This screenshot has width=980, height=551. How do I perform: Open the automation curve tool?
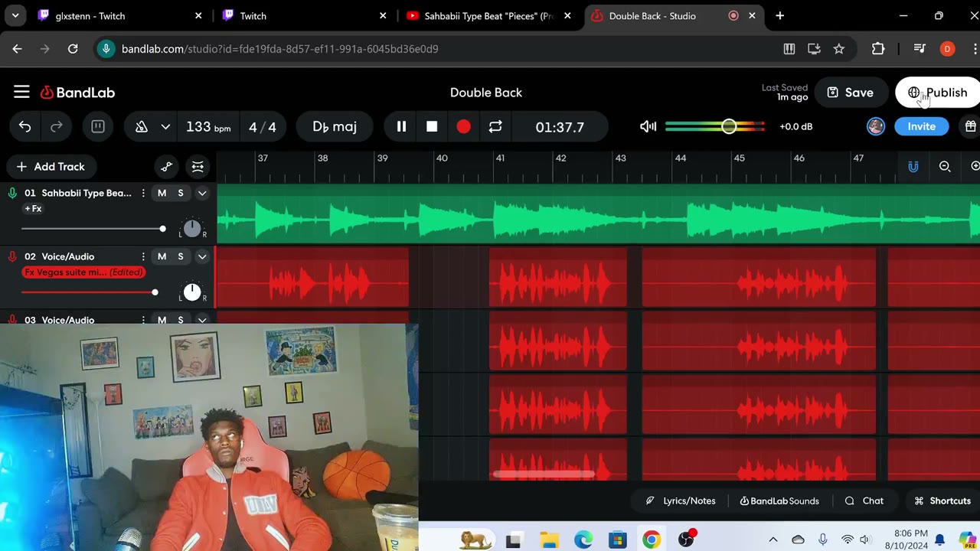point(167,167)
